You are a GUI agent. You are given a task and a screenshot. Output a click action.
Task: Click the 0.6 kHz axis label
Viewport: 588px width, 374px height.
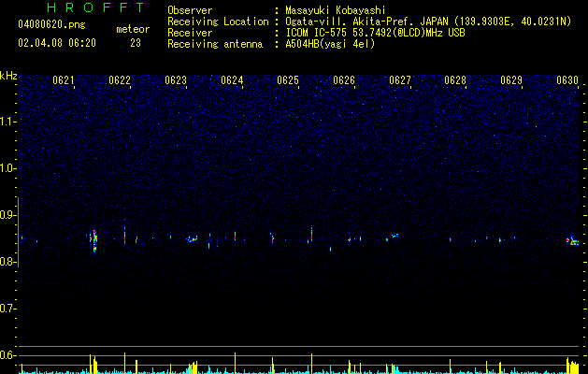click(x=8, y=355)
